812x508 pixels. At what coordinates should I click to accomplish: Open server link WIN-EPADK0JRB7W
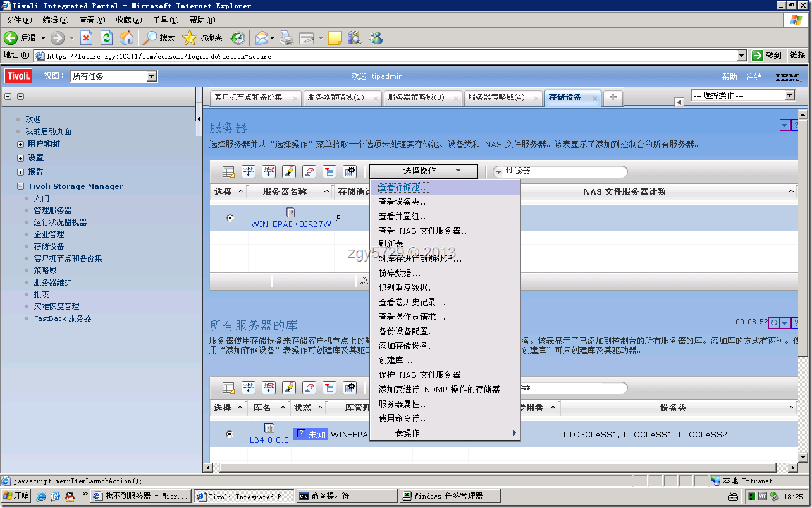[291, 224]
